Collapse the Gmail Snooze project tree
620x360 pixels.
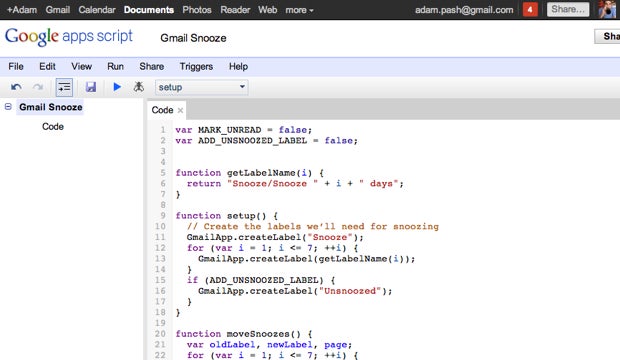[8, 107]
